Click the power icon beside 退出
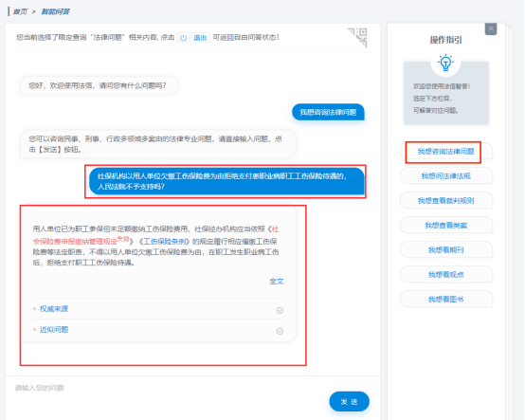The width and height of the screenshot is (525, 420). (183, 38)
